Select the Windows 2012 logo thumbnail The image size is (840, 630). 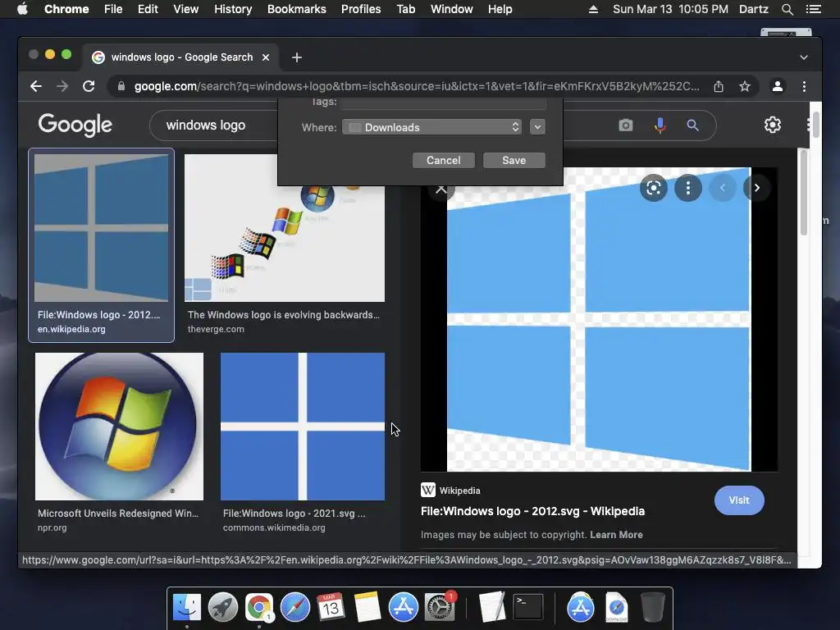pos(101,228)
